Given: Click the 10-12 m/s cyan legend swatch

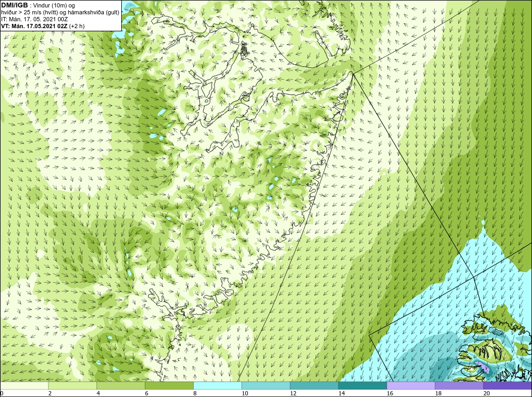Looking at the screenshot, I should [x=265, y=385].
